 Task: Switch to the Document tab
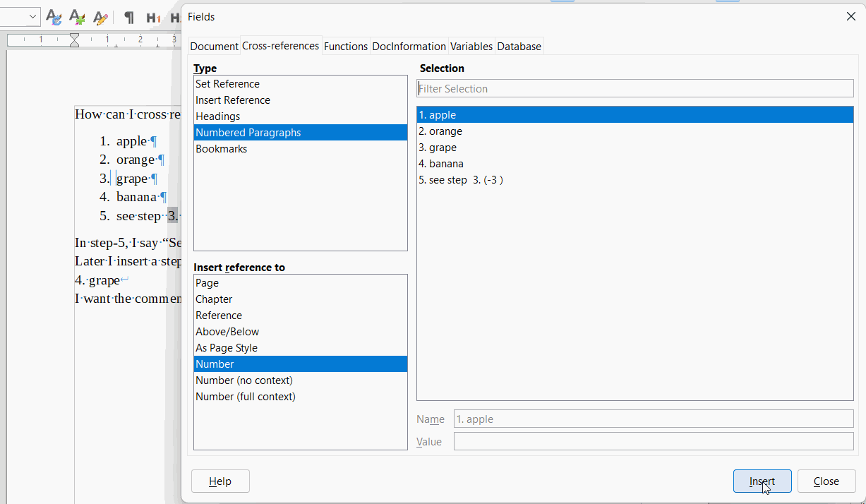[x=214, y=47]
